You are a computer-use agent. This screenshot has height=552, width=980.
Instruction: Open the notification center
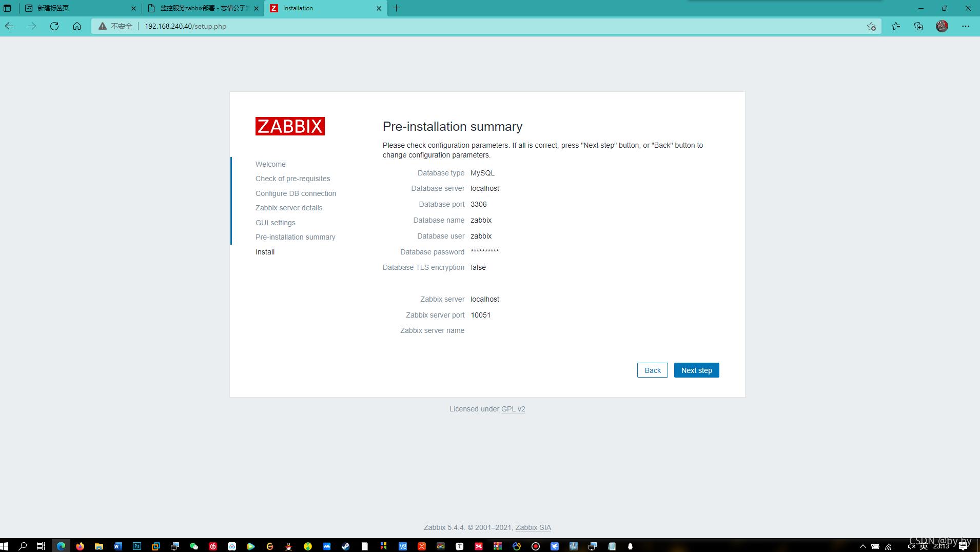[963, 546]
